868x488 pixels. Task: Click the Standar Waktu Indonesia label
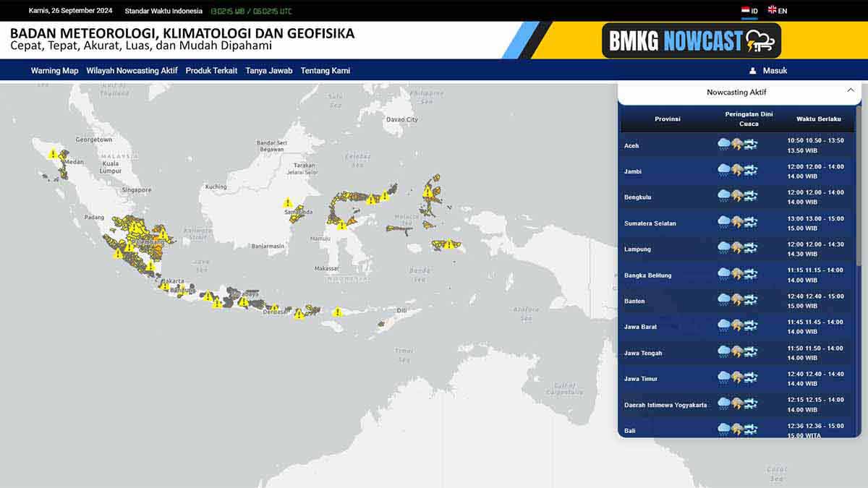163,11
